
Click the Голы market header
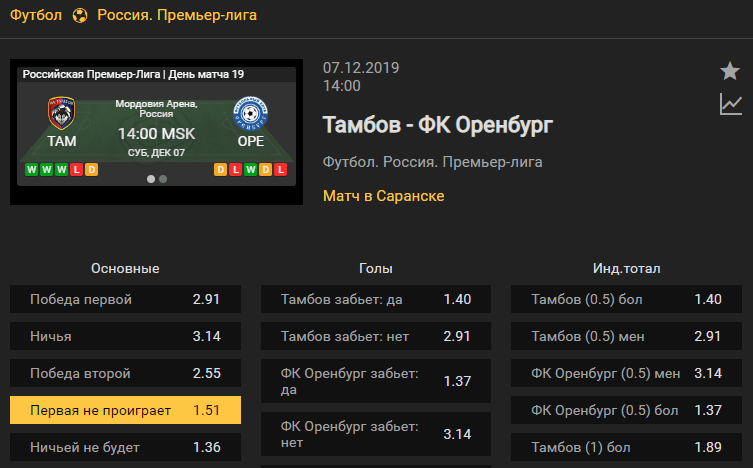(376, 268)
